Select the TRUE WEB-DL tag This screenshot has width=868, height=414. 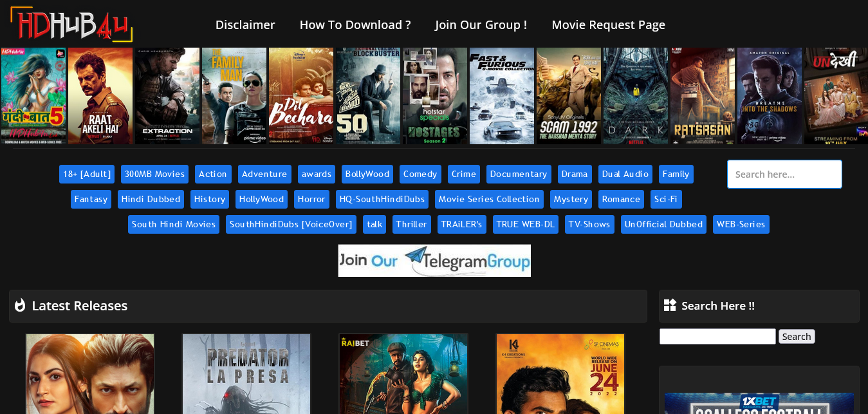tap(526, 224)
